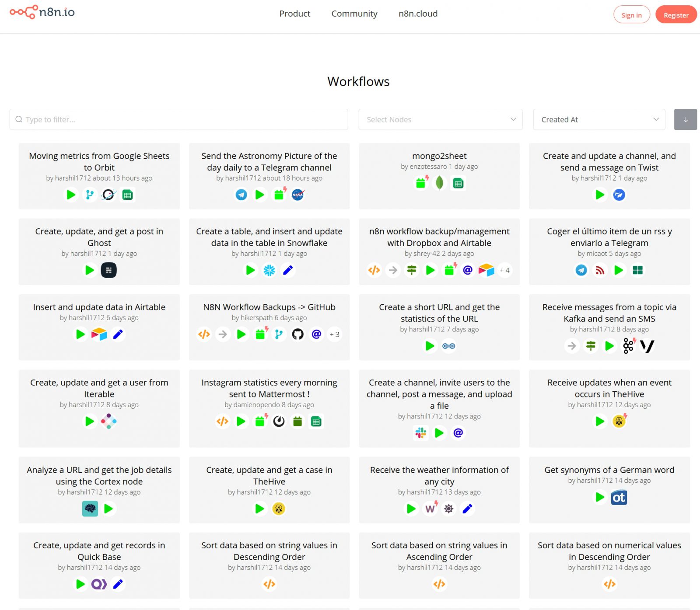Click the RSS feed icon in Telegram workflow
Screen dimensions: 700x610
coord(600,270)
